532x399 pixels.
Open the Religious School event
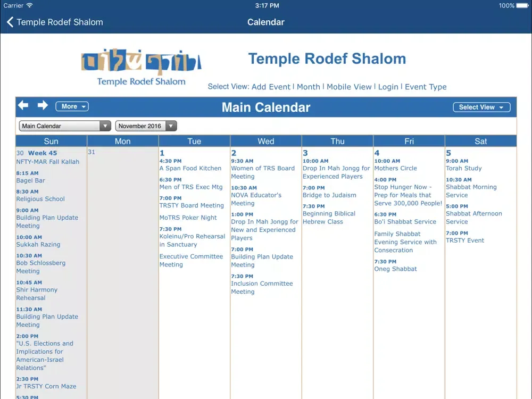40,199
